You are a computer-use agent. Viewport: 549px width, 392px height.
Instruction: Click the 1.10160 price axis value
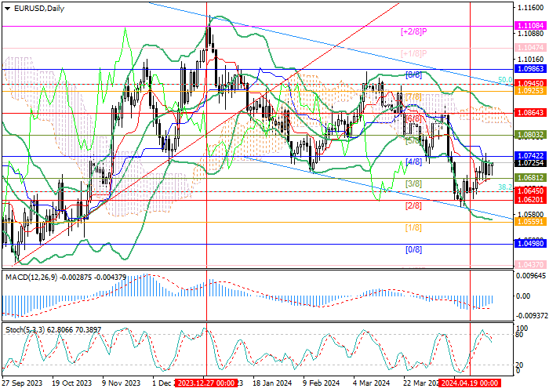pyautogui.click(x=531, y=59)
